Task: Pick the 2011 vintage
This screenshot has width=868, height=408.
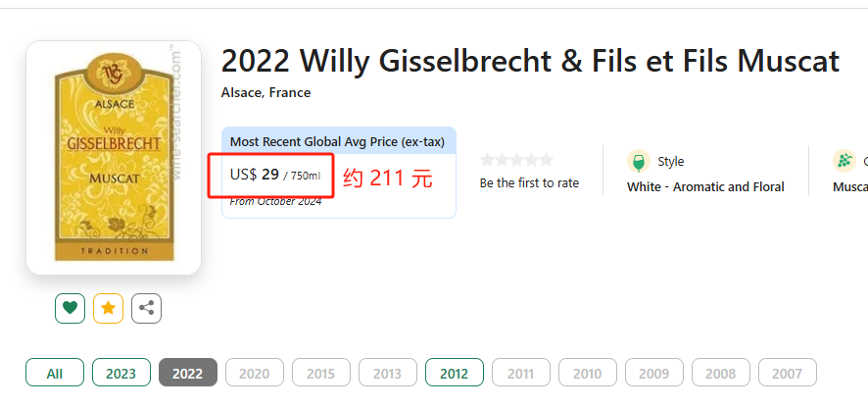Action: pyautogui.click(x=520, y=374)
